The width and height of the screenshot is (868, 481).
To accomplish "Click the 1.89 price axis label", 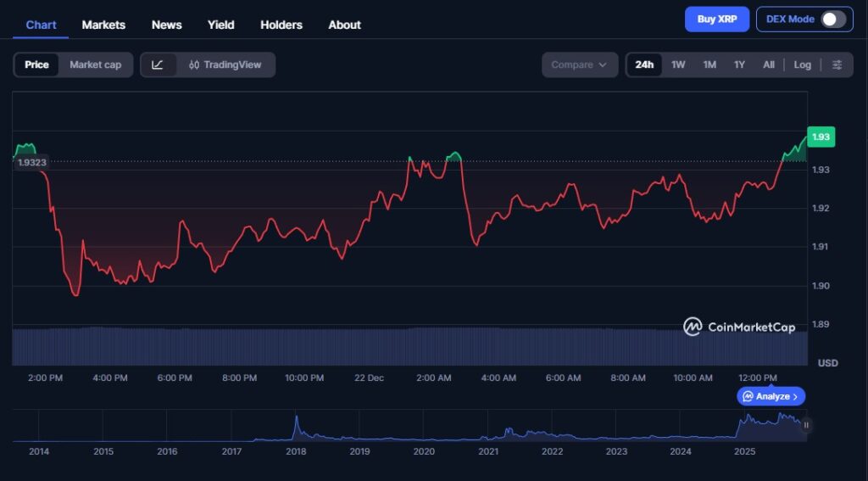I will click(821, 324).
